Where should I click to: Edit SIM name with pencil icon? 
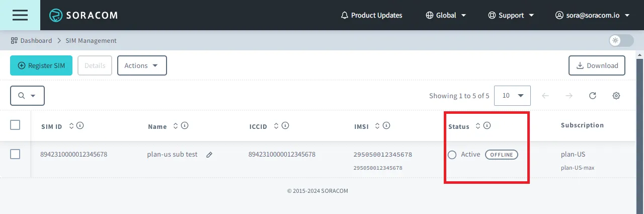tap(209, 155)
